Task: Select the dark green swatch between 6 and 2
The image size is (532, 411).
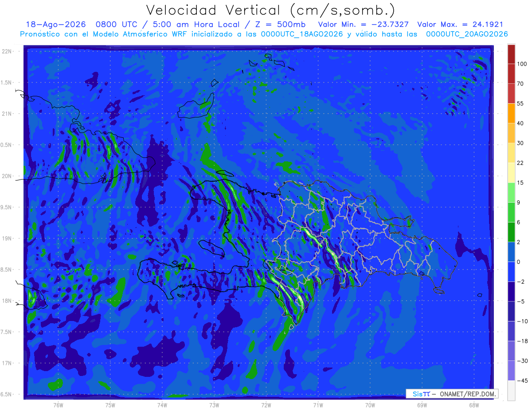Action: pyautogui.click(x=511, y=232)
